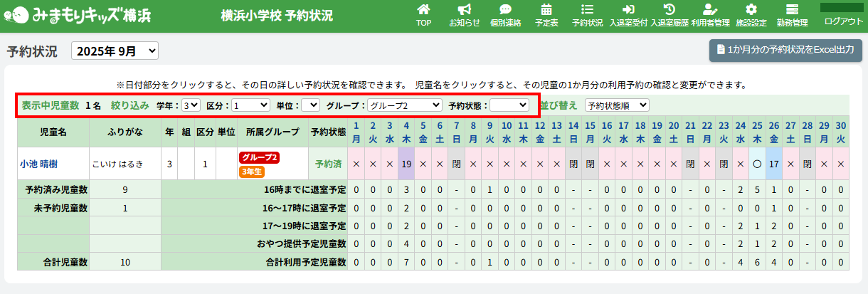The image size is (868, 294).
Task: Open the 入退室履歴 history icon
Action: click(669, 10)
